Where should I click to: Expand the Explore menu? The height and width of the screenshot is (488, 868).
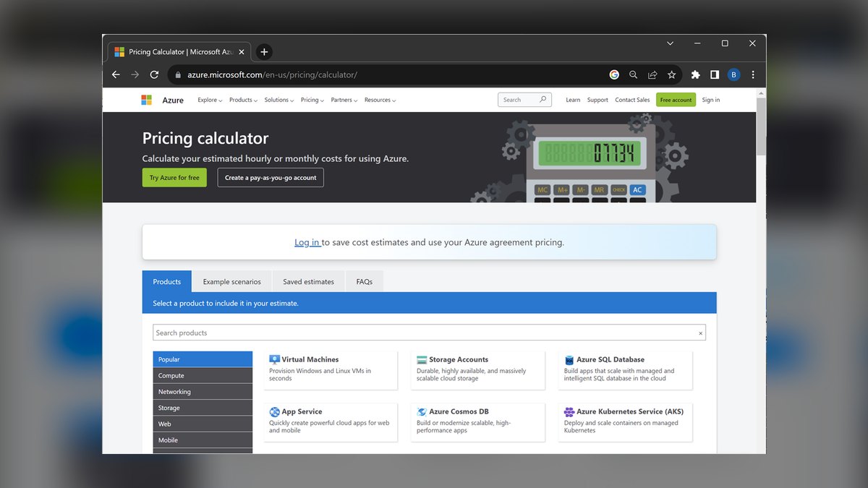click(209, 100)
